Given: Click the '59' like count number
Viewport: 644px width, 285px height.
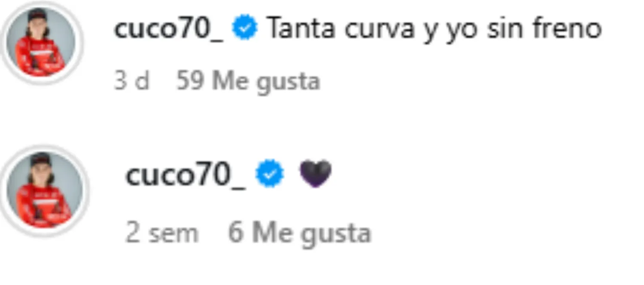Looking at the screenshot, I should pos(190,80).
